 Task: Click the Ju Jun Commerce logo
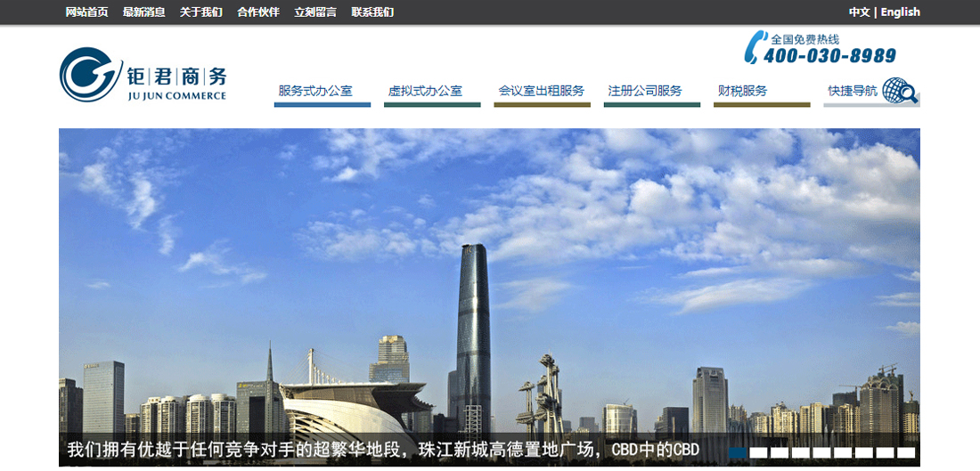143,75
